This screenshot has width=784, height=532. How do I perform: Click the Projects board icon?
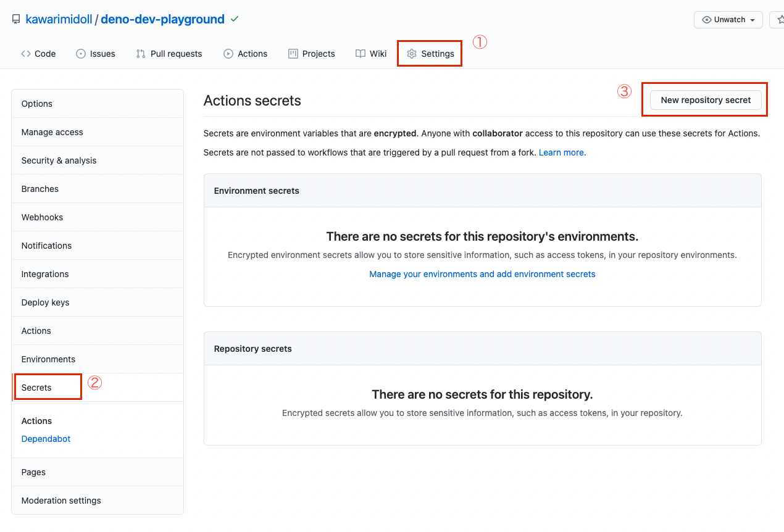(293, 54)
